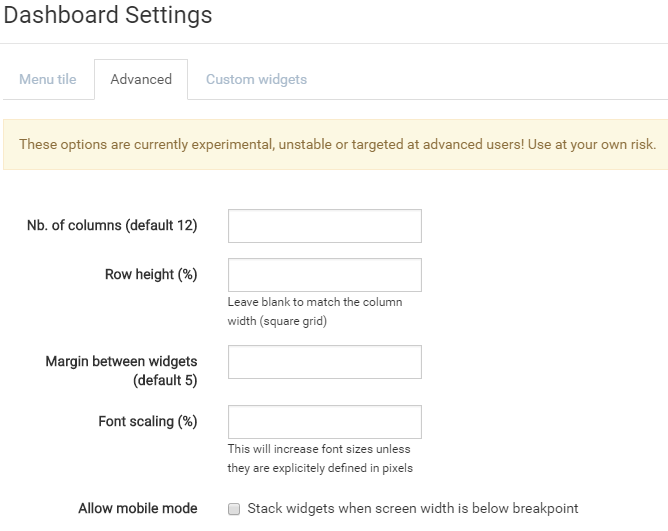The height and width of the screenshot is (531, 668).
Task: Activate the Font scaling (%) input box
Action: pos(325,422)
